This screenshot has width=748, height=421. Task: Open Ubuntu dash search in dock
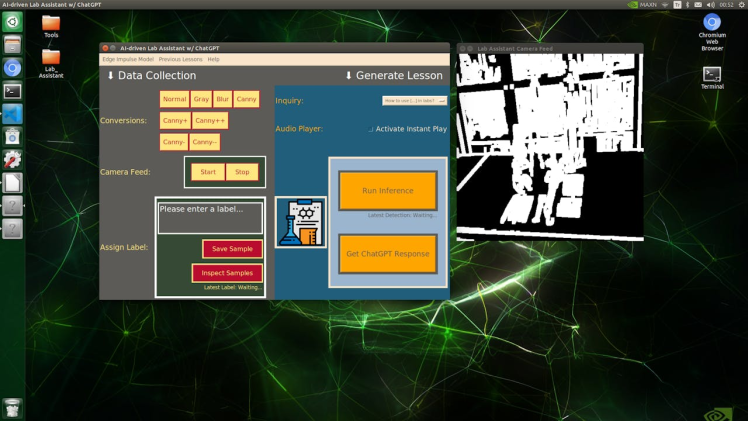12,22
